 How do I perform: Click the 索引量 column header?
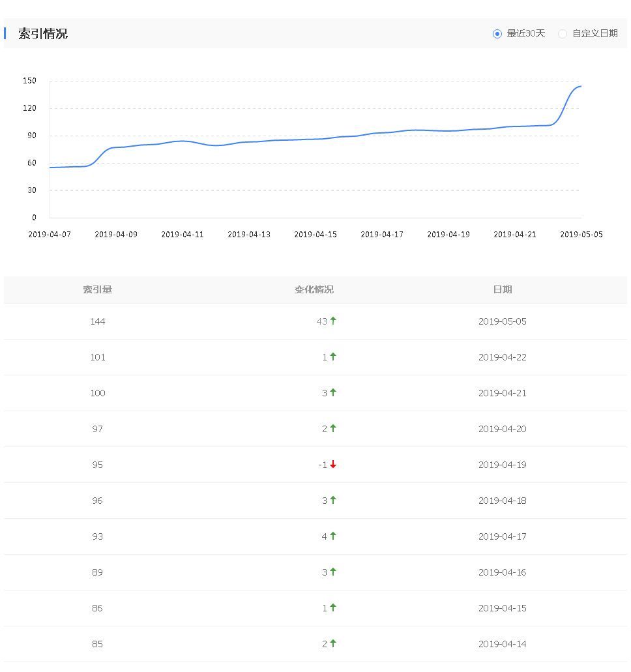pos(98,289)
